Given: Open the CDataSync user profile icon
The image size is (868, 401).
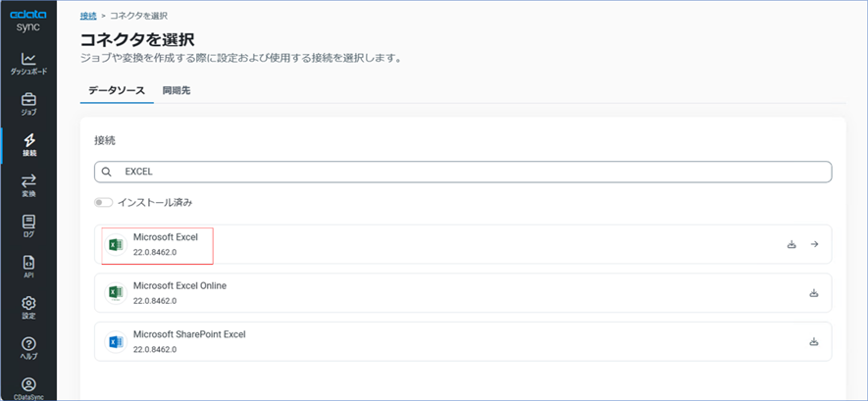Looking at the screenshot, I should pos(28,384).
